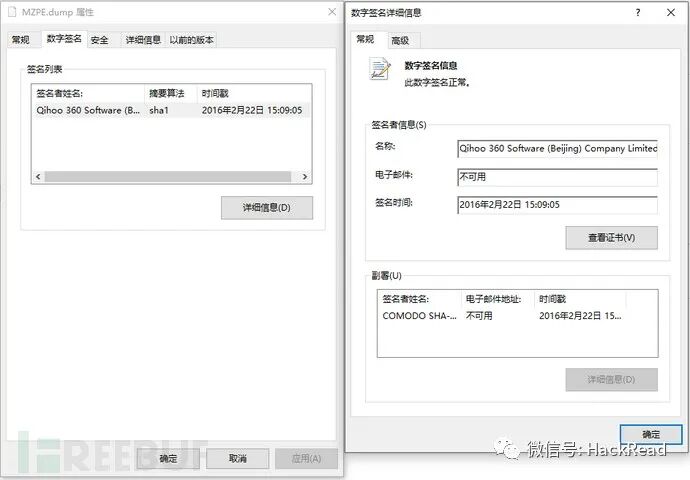Image resolution: width=690 pixels, height=480 pixels.
Task: Click the horizontal scrollbar thumb in signature list
Action: pos(168,176)
